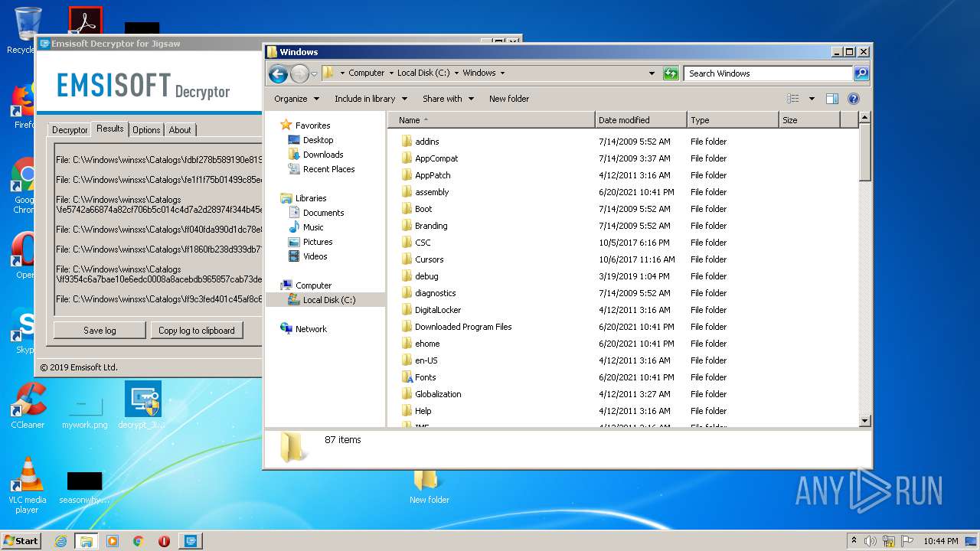This screenshot has height=551, width=980.
Task: Switch to the About tab
Action: (x=180, y=130)
